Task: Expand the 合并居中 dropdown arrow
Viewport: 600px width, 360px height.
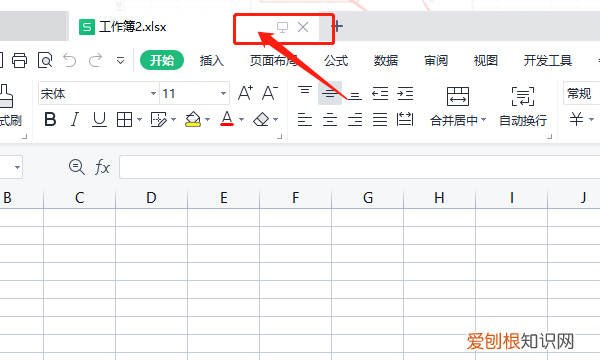Action: tap(483, 120)
